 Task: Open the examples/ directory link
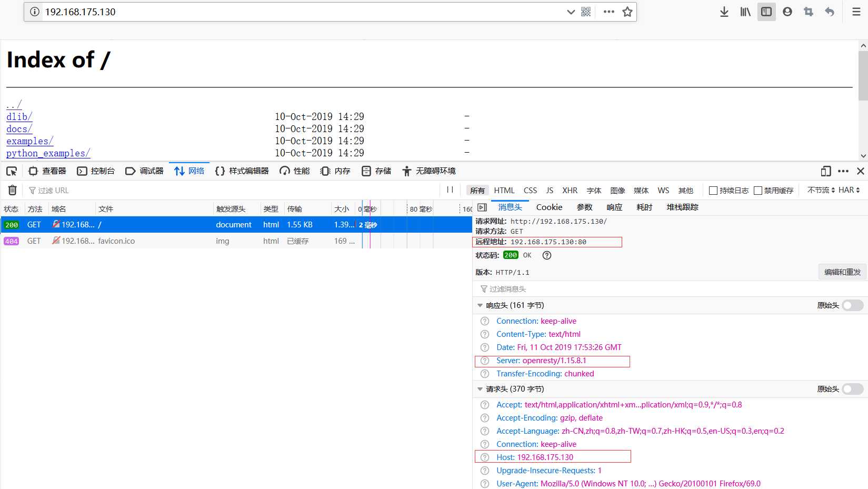click(x=29, y=141)
